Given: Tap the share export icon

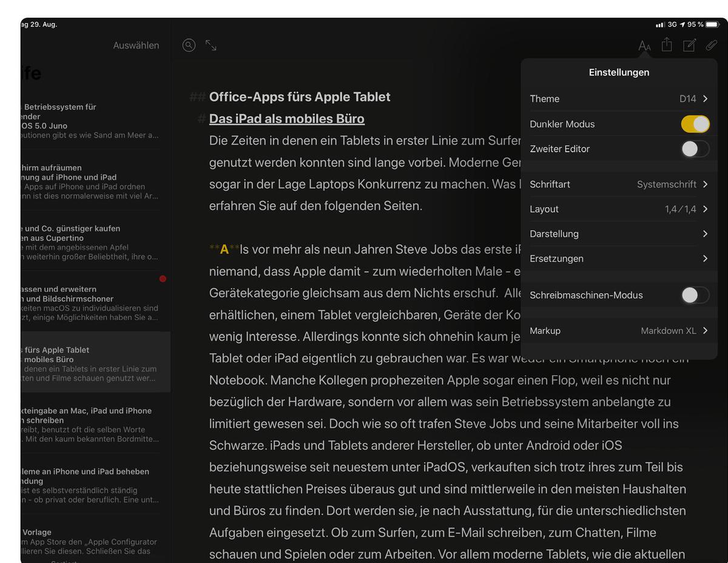Looking at the screenshot, I should 667,45.
